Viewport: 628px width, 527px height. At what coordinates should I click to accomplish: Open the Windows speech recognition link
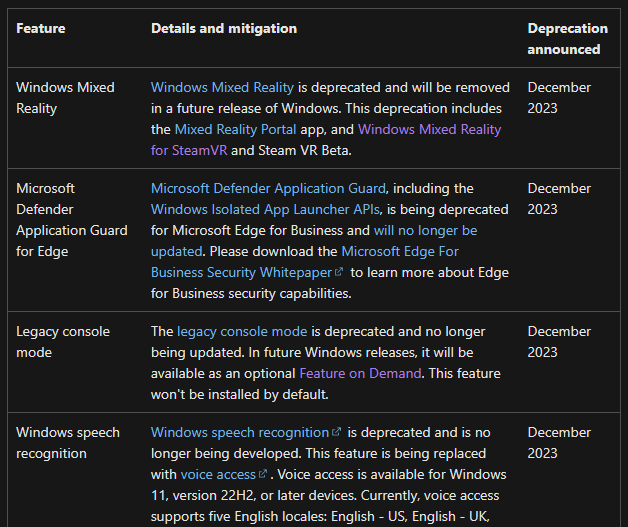tap(240, 432)
